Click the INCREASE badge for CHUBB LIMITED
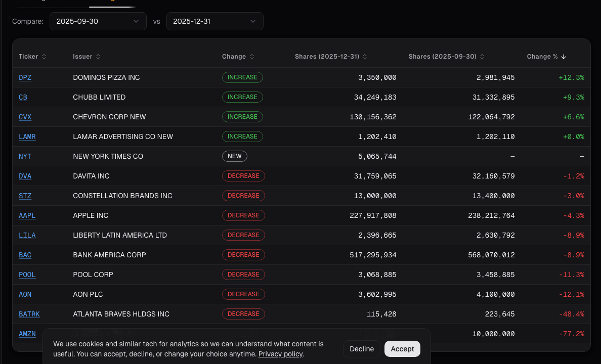 pos(242,97)
